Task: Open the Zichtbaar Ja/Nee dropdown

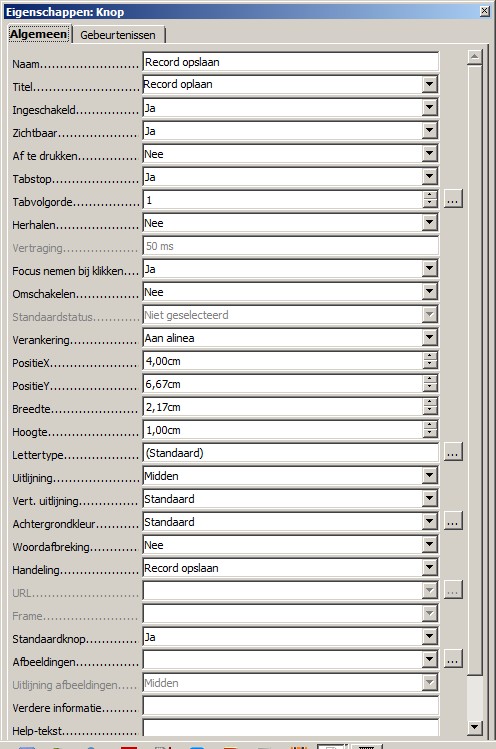Action: 430,130
